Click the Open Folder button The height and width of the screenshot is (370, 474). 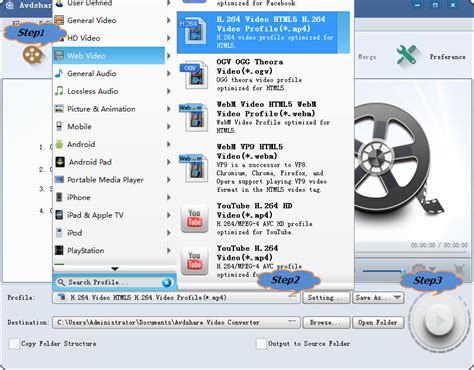click(378, 322)
